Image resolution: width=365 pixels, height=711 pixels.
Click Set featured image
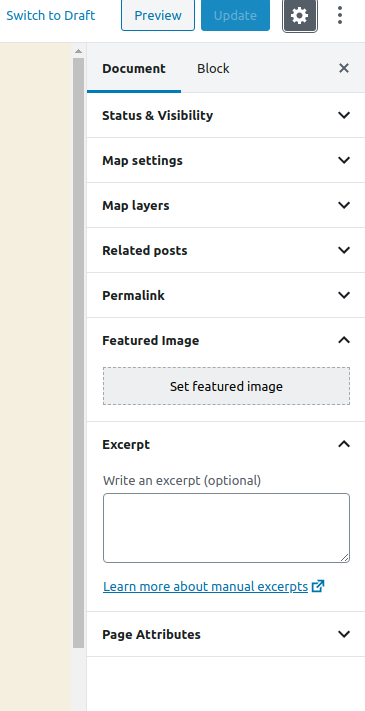pos(226,386)
